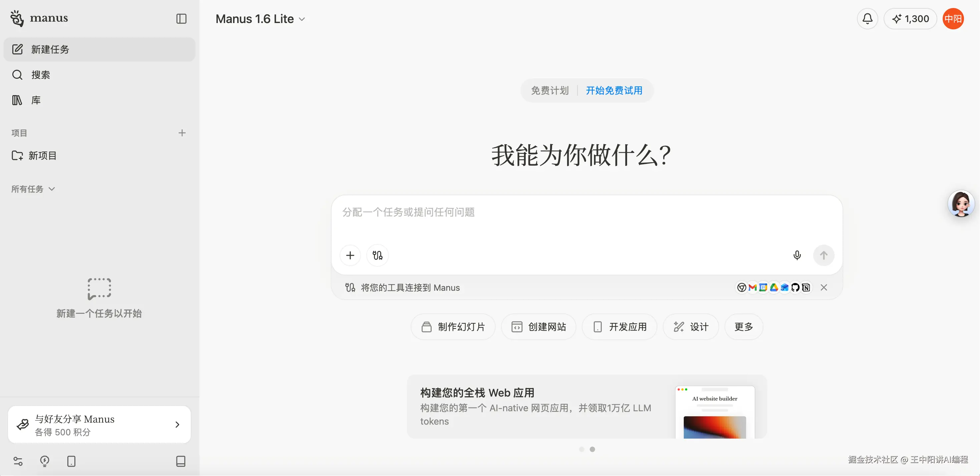This screenshot has width=980, height=476.
Task: Click the mobile phone icon in sidebar footer
Action: [x=71, y=461]
